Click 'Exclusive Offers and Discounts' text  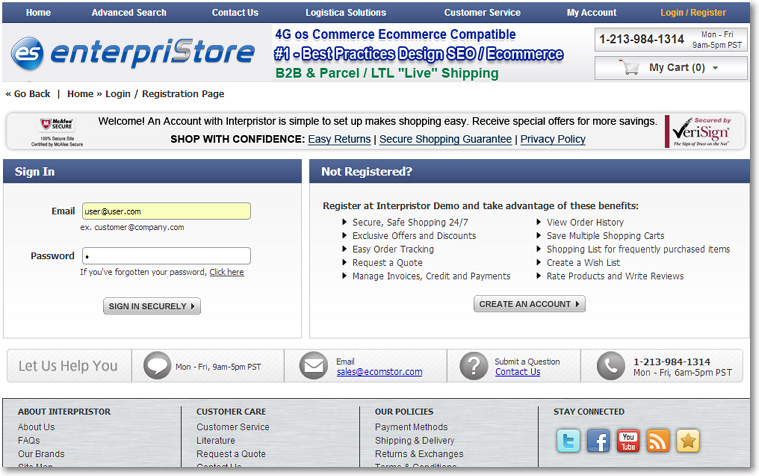click(414, 236)
